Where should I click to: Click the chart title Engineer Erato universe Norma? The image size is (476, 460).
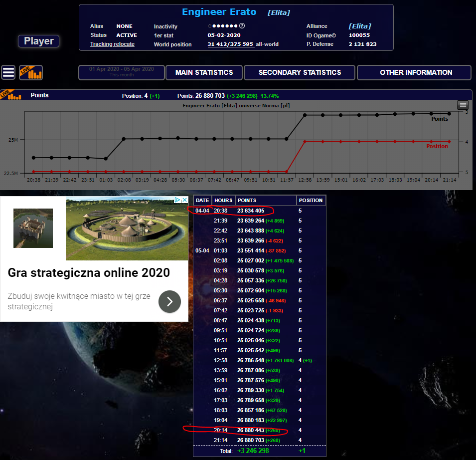coord(236,105)
